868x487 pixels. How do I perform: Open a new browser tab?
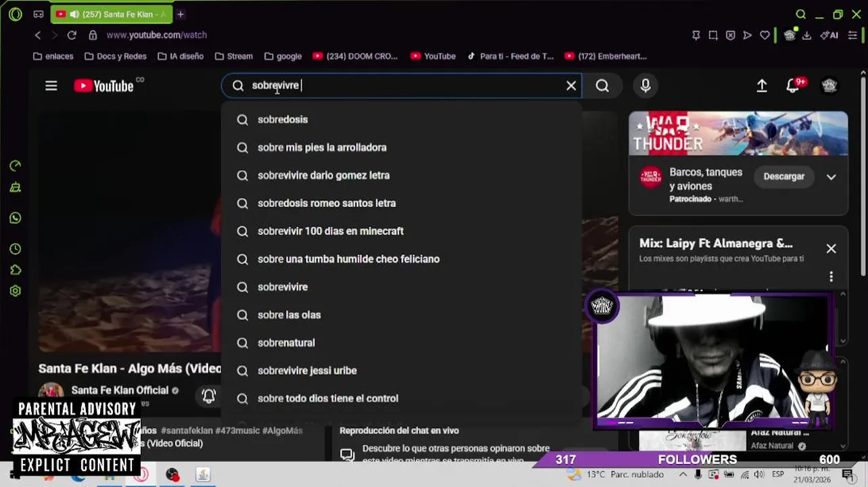pos(180,14)
